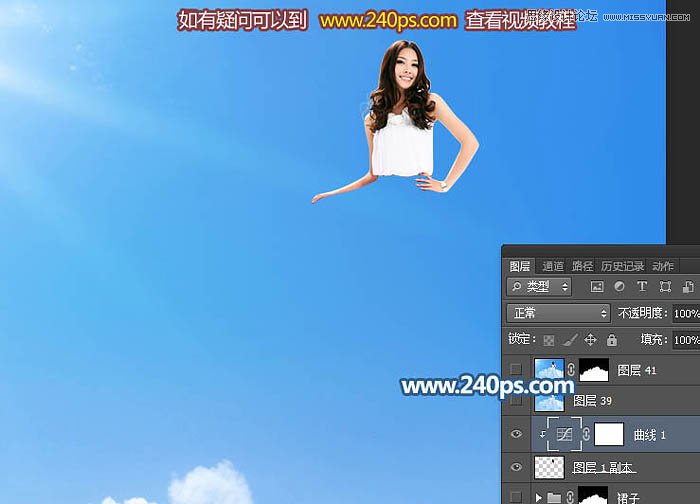Switch to the 历史记录 tab
The width and height of the screenshot is (700, 504).
click(x=622, y=266)
